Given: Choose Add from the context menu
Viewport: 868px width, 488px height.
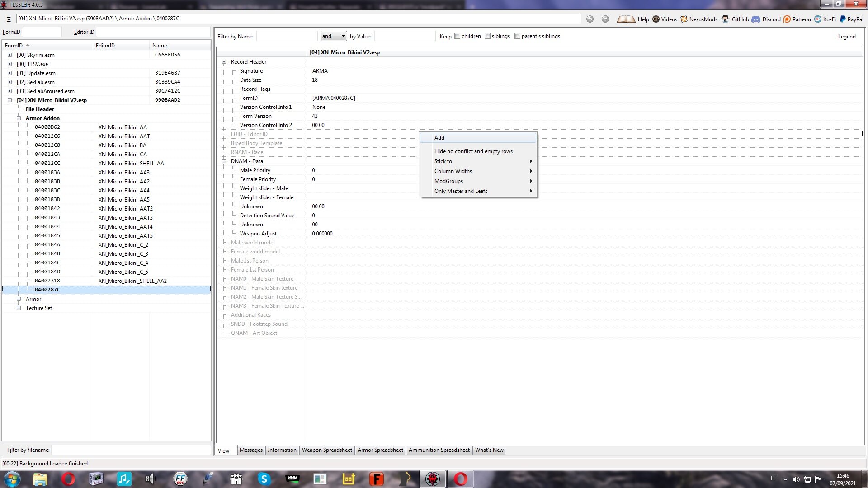Looking at the screenshot, I should tap(478, 138).
